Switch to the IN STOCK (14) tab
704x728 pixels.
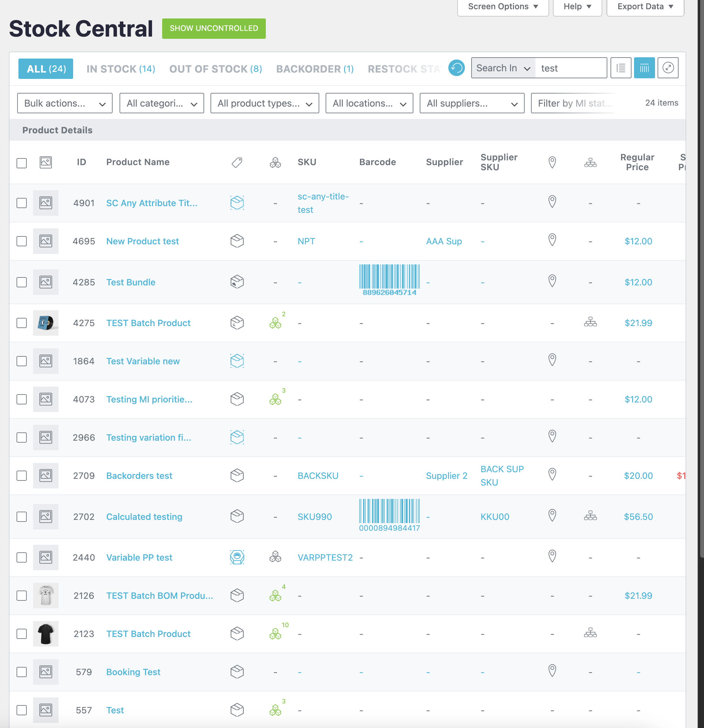click(x=121, y=69)
